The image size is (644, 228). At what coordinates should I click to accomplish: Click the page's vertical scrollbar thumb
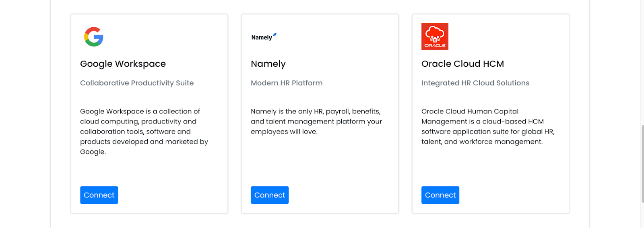coord(642,164)
